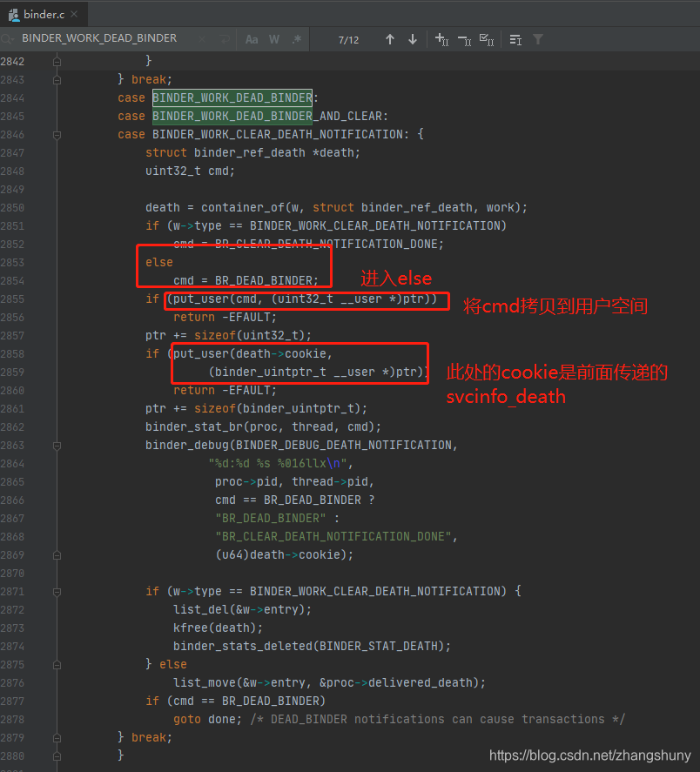Click 'death->cookie' in put_user on line 2858
This screenshot has height=772, width=700.
coord(281,354)
